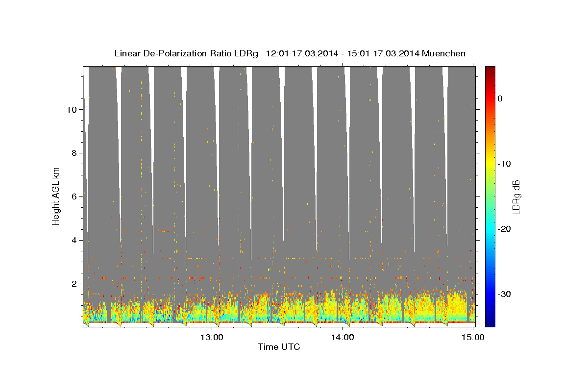The image size is (588, 392).
Task: Select the Time UTC axis title
Action: 279,347
